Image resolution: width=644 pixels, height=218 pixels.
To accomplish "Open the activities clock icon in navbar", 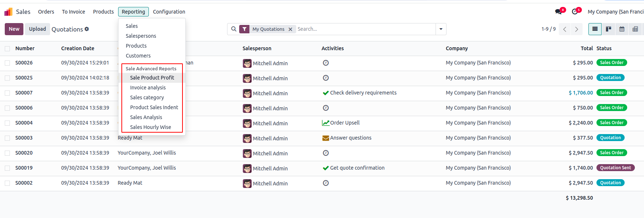I will tap(575, 12).
